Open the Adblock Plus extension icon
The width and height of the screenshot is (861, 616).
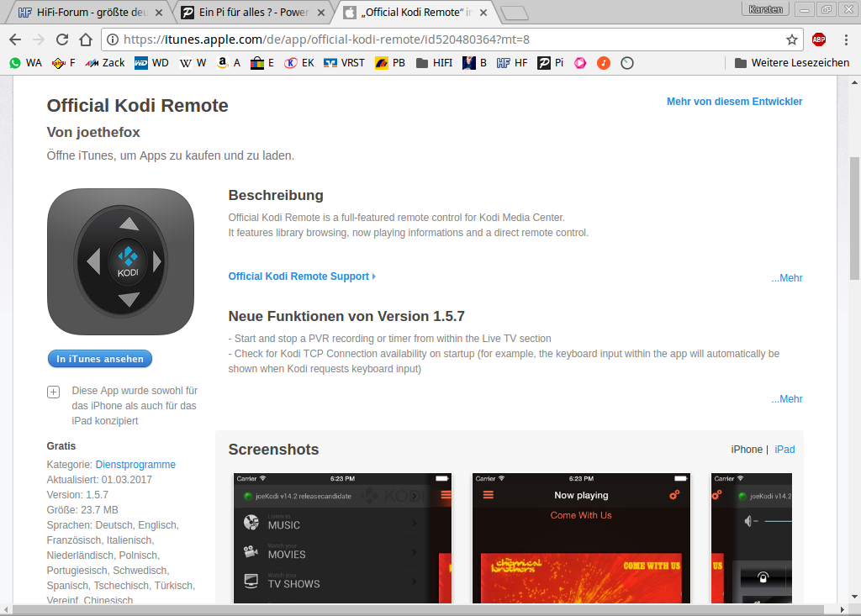[818, 39]
